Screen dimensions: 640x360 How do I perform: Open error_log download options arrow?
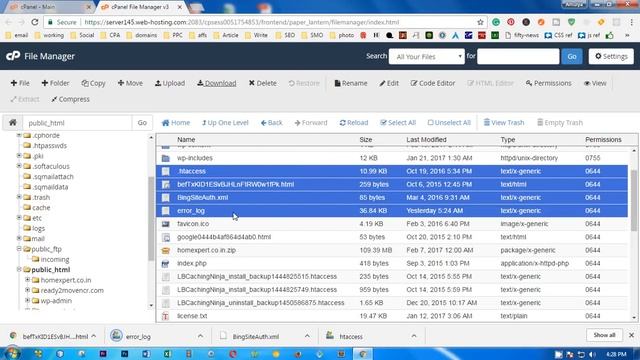(200, 336)
